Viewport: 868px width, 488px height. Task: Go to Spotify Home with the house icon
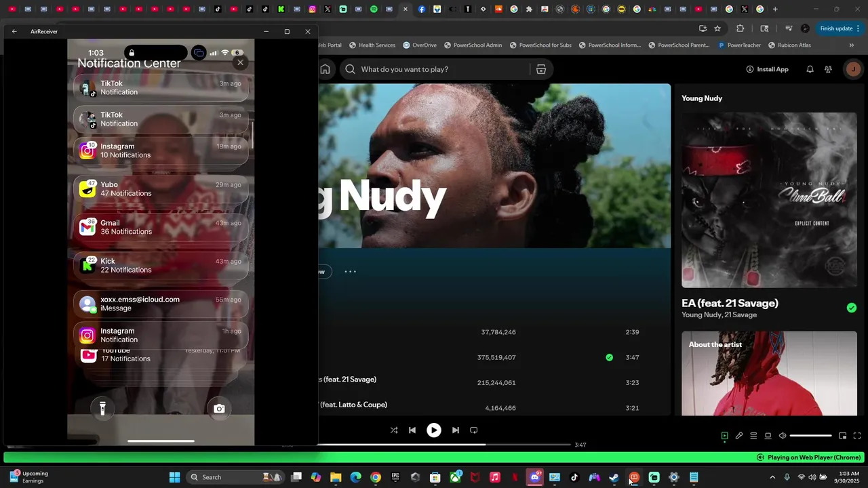[325, 69]
